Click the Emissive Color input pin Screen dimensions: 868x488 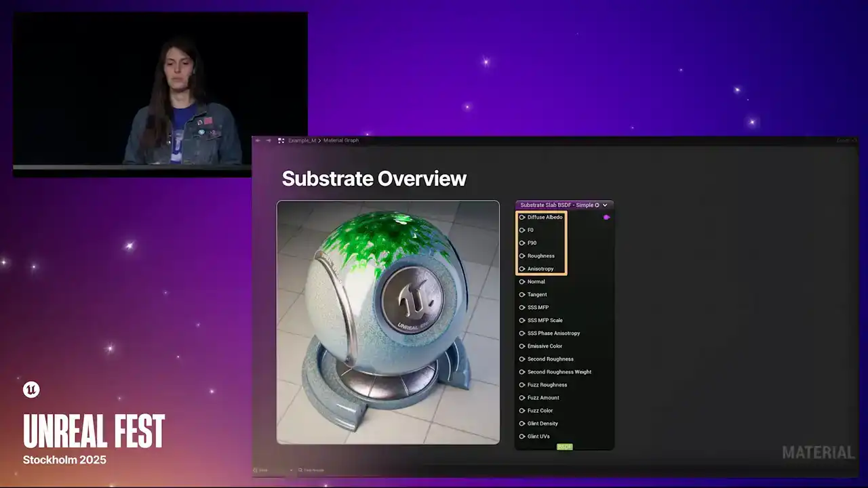coord(522,346)
